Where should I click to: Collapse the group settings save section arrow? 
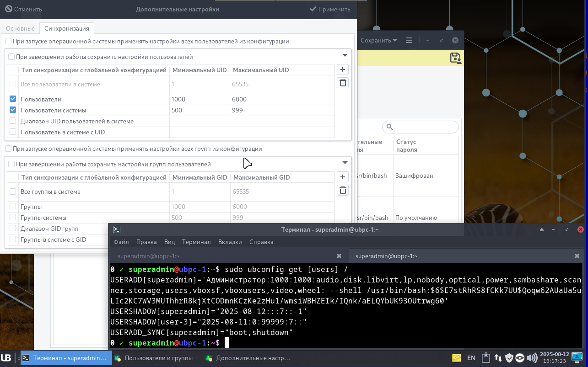pyautogui.click(x=345, y=163)
